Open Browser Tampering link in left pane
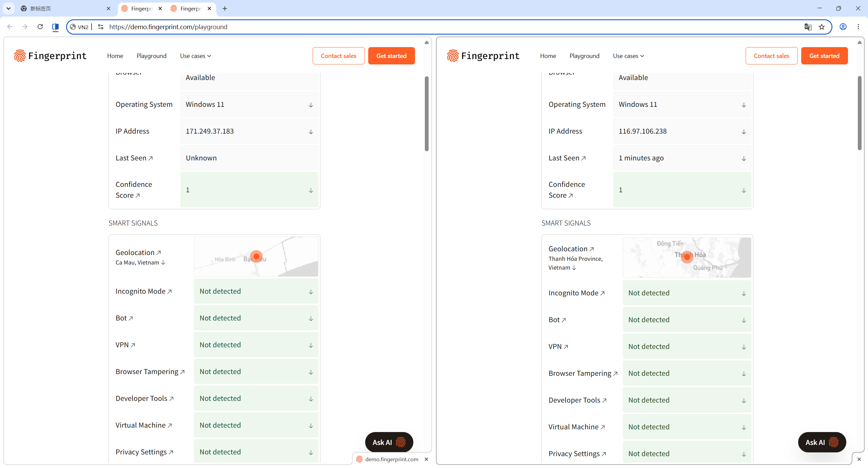 (x=150, y=372)
